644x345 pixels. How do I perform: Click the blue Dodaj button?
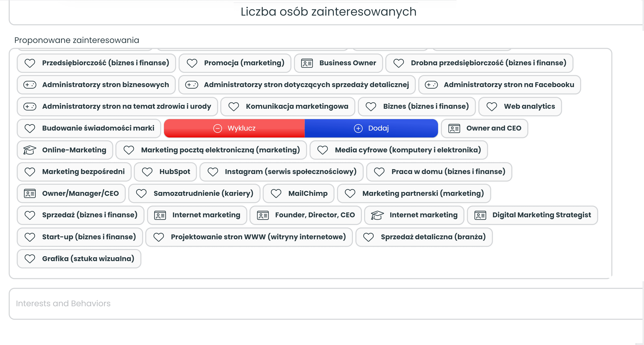[x=371, y=128]
